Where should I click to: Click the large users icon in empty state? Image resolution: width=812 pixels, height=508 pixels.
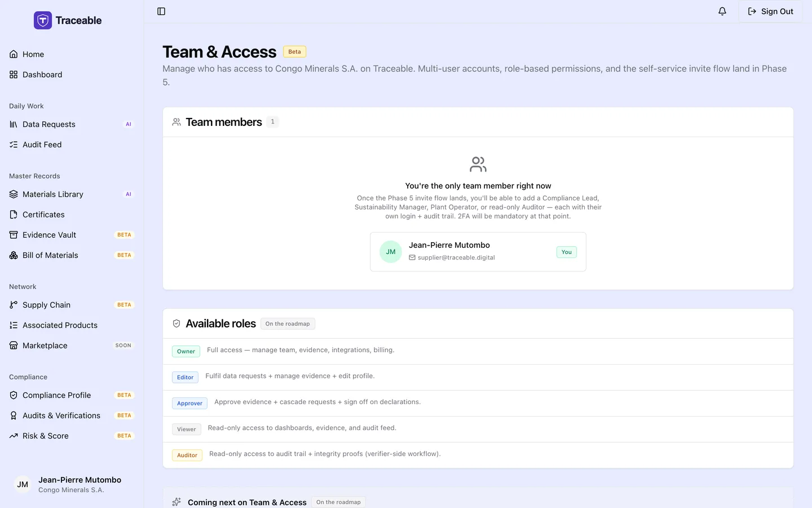(x=478, y=164)
